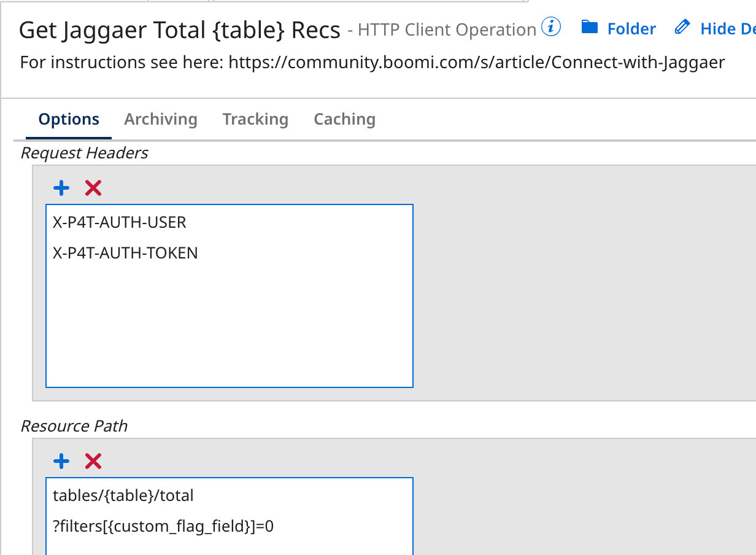Switch to the Tracking tab
The height and width of the screenshot is (555, 756).
click(x=255, y=119)
